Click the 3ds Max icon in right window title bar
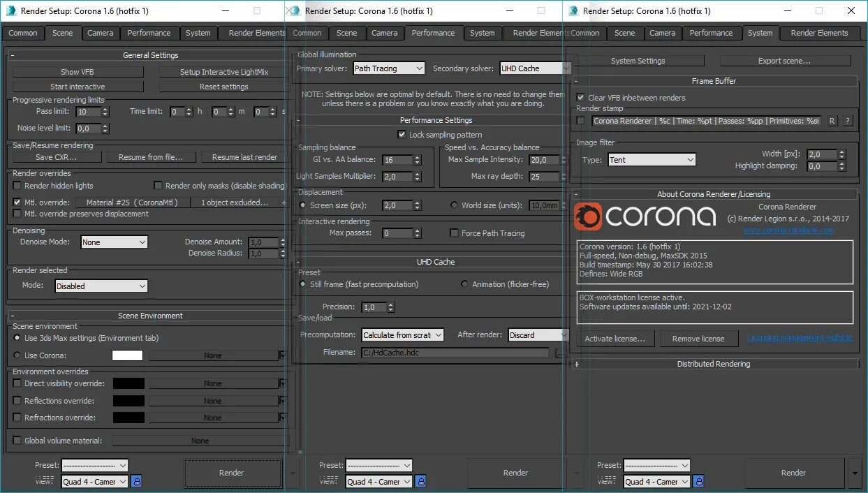868x493 pixels. [573, 10]
